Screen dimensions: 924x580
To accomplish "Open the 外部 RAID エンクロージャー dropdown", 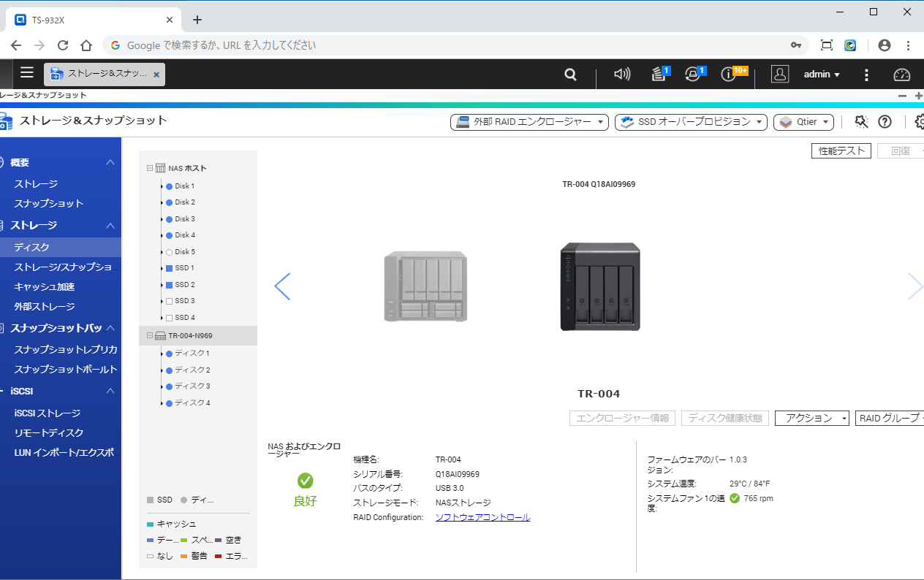I will (529, 122).
